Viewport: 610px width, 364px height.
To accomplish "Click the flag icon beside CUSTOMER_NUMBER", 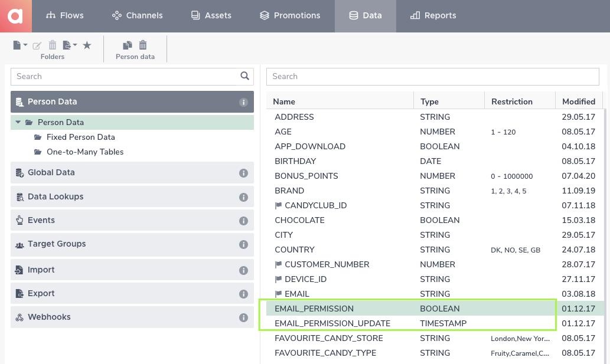I will 278,264.
